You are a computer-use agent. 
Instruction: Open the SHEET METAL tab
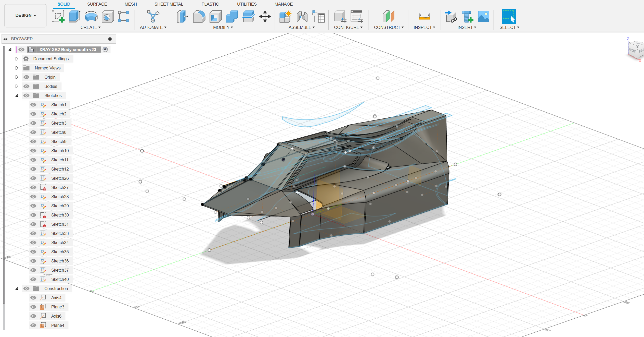169,4
